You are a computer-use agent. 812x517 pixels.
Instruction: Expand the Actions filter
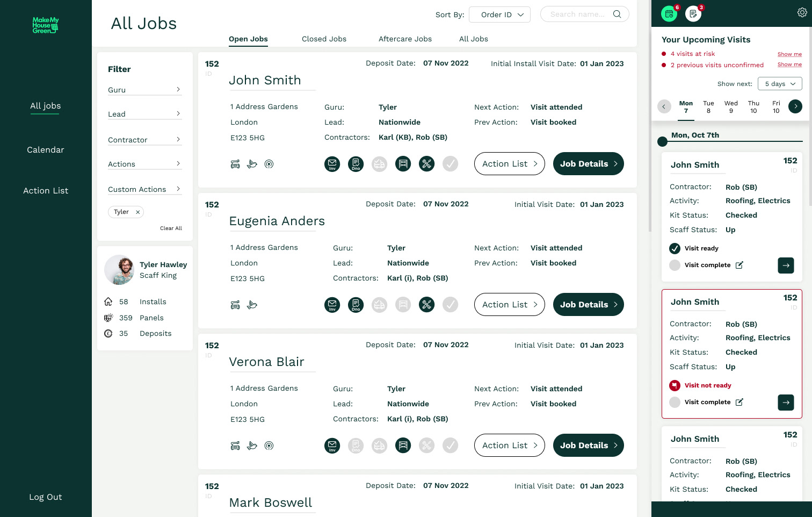[145, 164]
